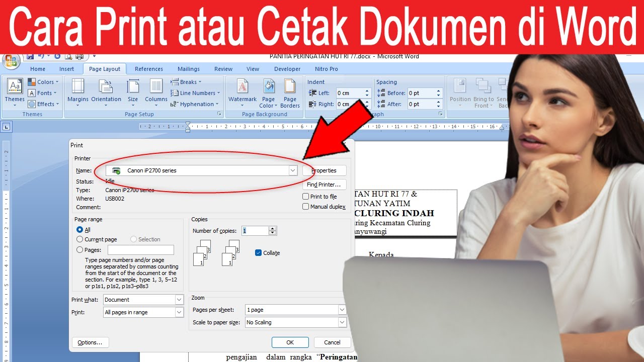Open the Page Borders dialog
The image size is (644, 362).
click(x=290, y=93)
